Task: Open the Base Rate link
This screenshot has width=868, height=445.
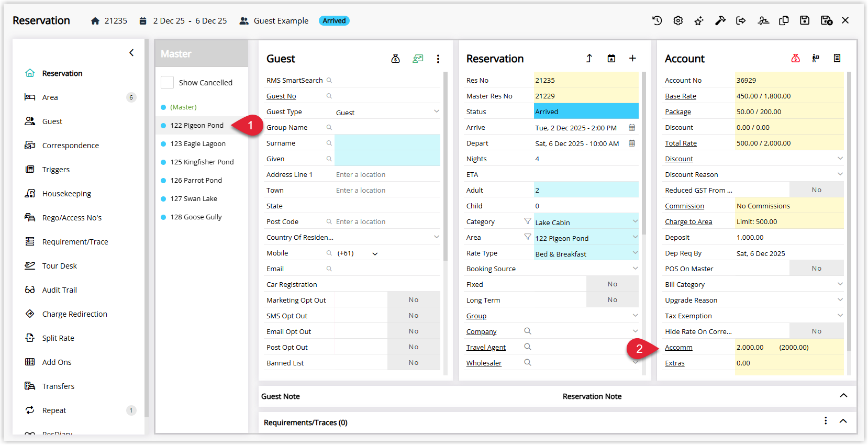Action: pyautogui.click(x=681, y=96)
